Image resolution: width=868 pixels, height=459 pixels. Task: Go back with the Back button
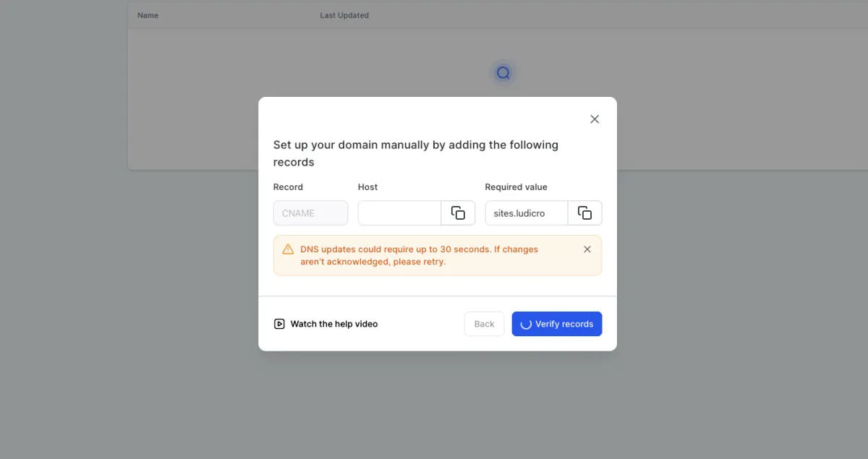tap(484, 324)
